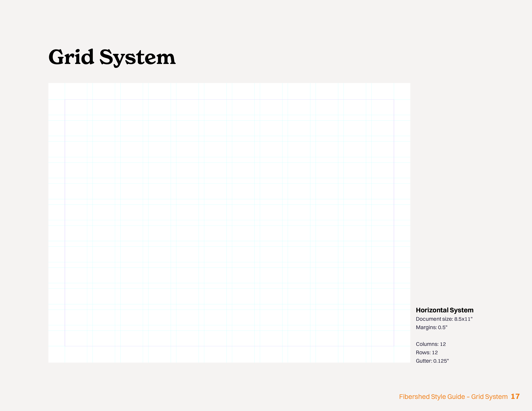
Task: Select the "Horizontal System" bold heading
Action: click(445, 310)
